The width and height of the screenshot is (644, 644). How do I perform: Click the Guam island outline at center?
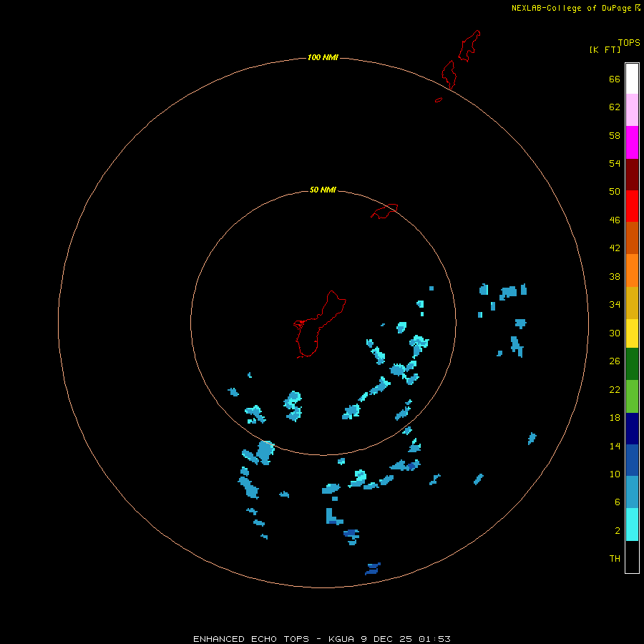coord(320,324)
